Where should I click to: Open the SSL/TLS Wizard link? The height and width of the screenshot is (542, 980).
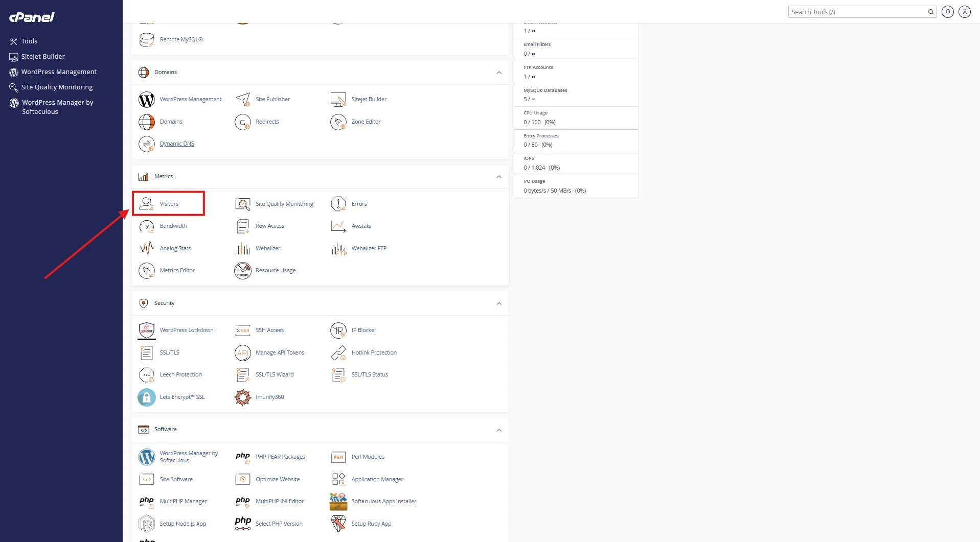pyautogui.click(x=275, y=374)
